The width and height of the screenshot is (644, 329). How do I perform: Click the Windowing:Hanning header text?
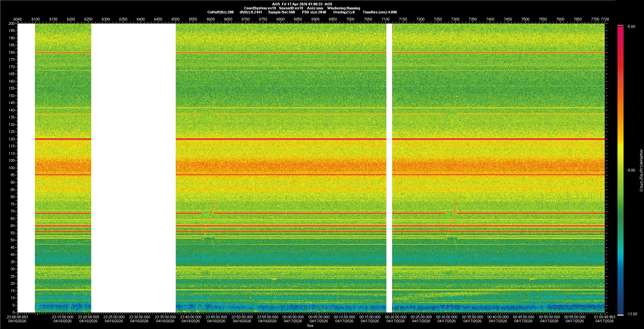coord(343,8)
